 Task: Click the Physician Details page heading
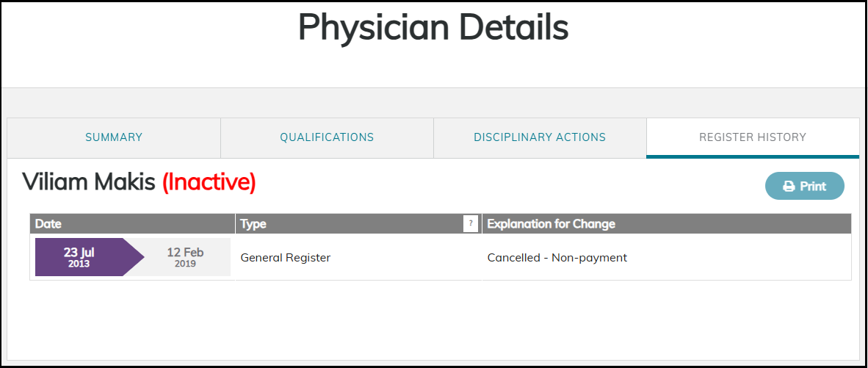point(433,28)
